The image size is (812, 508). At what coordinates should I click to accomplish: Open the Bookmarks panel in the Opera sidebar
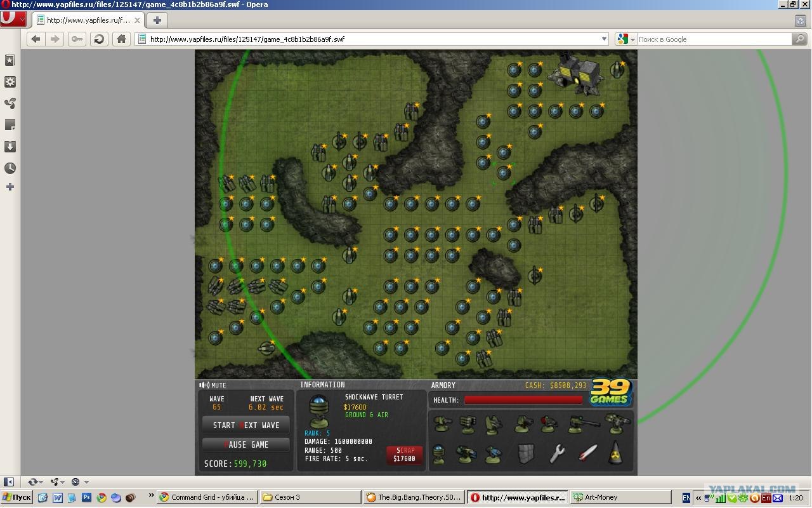(10, 60)
